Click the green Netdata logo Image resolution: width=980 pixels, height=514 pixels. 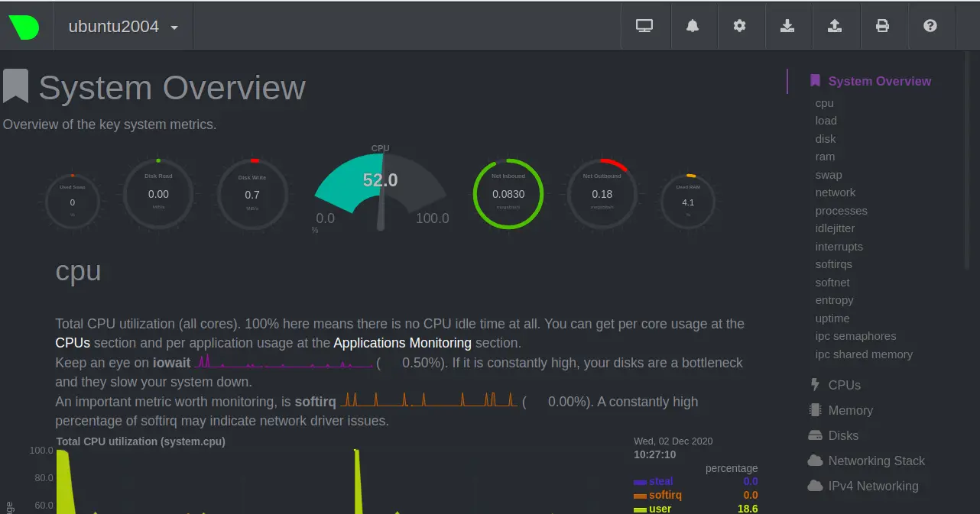tap(24, 26)
